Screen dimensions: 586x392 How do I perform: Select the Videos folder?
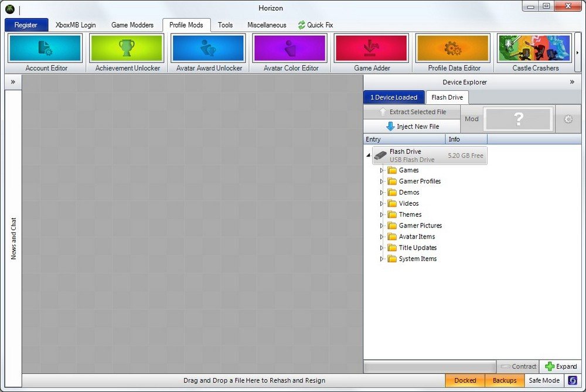pos(404,204)
